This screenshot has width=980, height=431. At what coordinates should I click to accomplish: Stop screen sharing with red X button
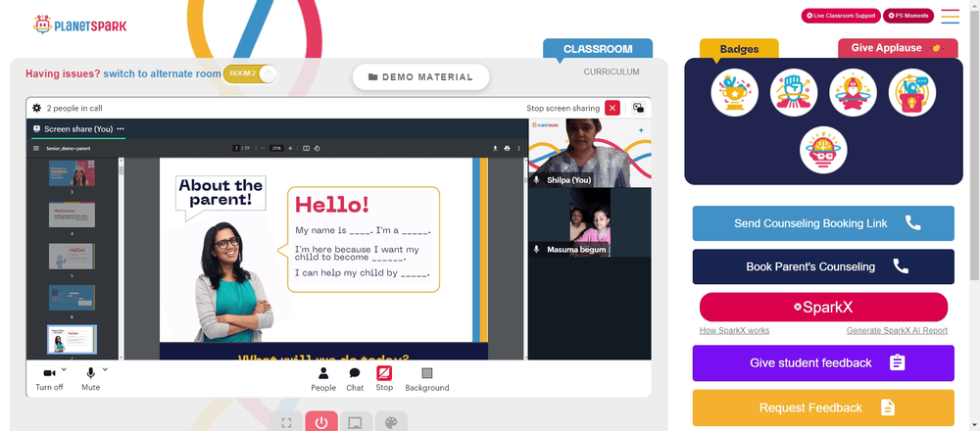click(612, 108)
